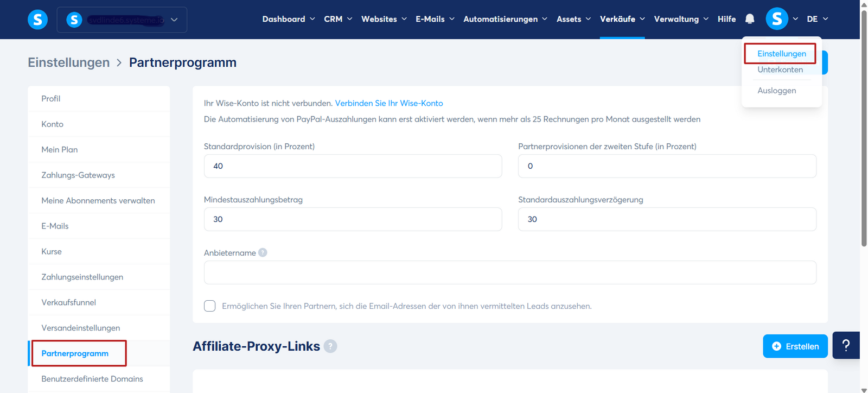Expand the Websites menu

tap(384, 19)
